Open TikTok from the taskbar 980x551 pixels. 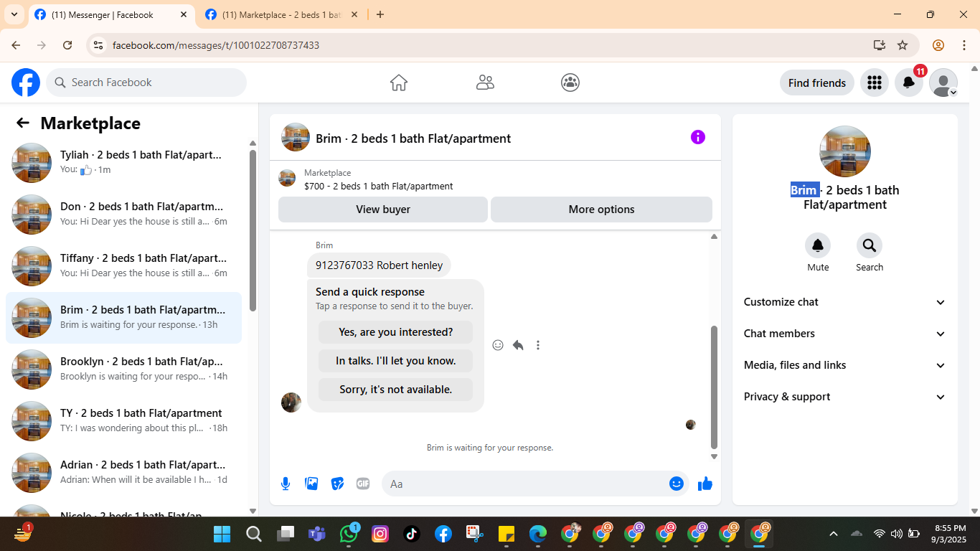point(412,534)
